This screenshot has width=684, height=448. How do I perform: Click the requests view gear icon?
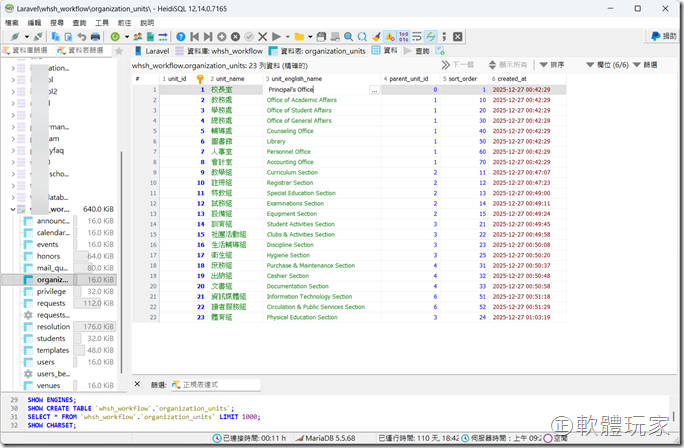pyautogui.click(x=28, y=315)
